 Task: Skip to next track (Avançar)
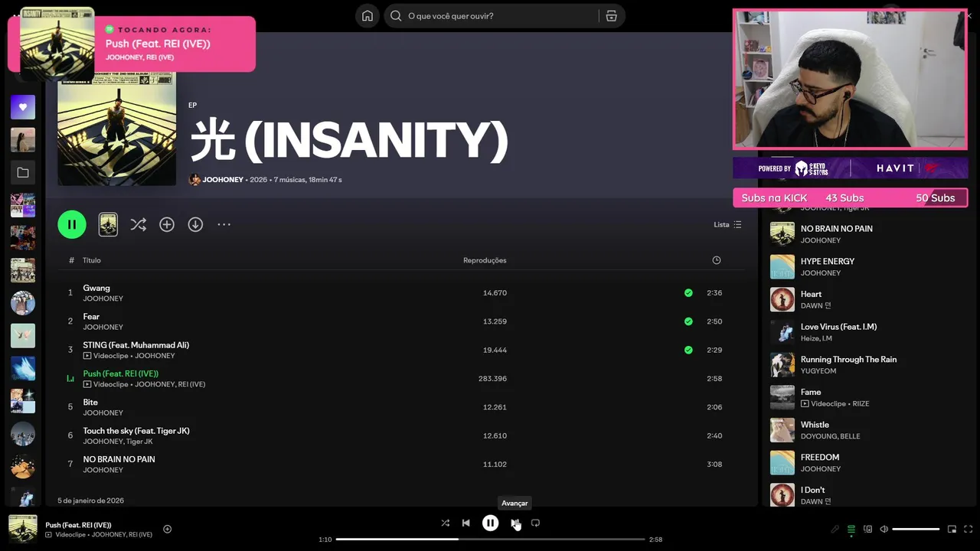pos(515,523)
